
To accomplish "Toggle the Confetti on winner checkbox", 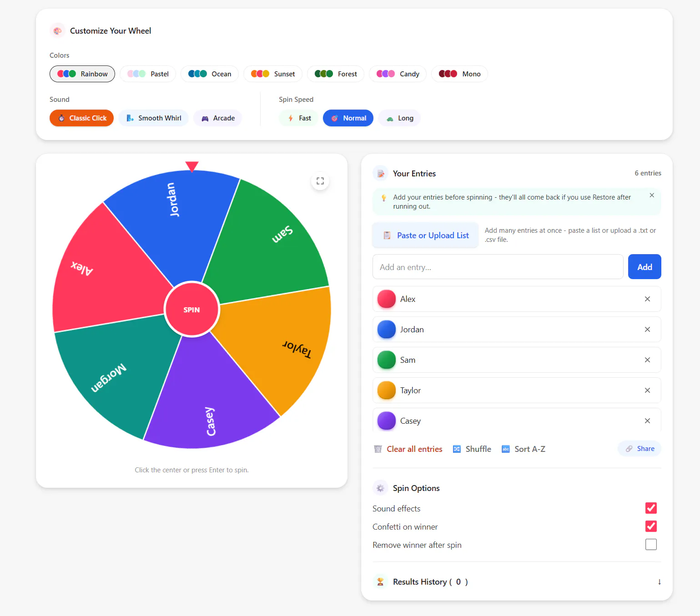I will [x=651, y=526].
